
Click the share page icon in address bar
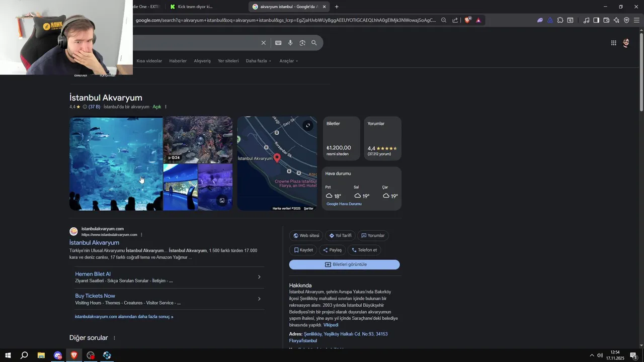(x=455, y=20)
